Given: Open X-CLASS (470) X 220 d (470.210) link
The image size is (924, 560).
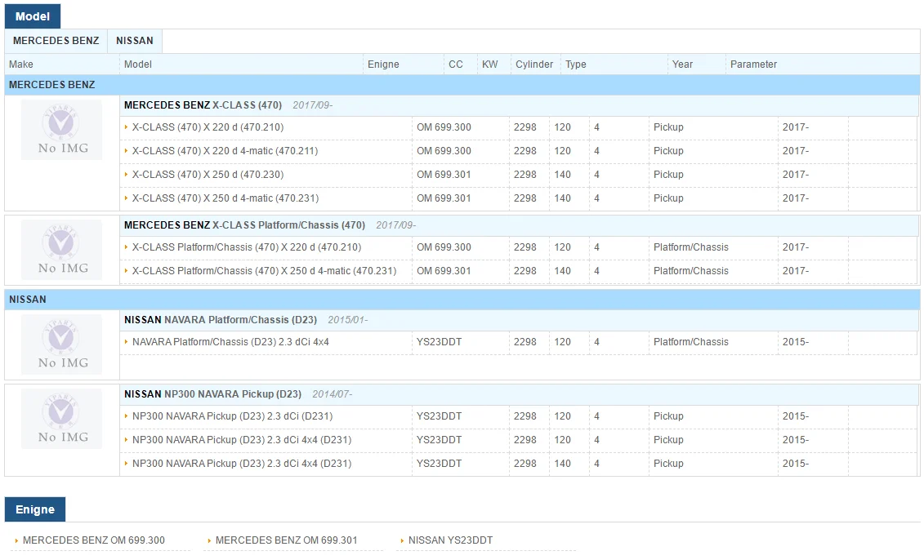Looking at the screenshot, I should coord(208,127).
